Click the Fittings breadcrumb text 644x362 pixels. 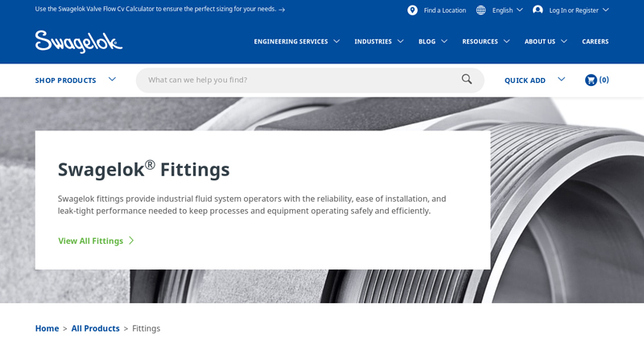click(146, 328)
